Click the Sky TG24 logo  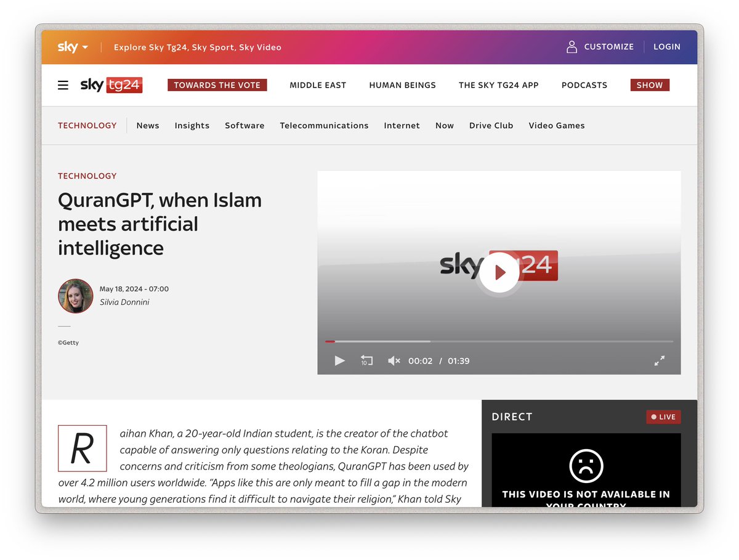[x=111, y=85]
